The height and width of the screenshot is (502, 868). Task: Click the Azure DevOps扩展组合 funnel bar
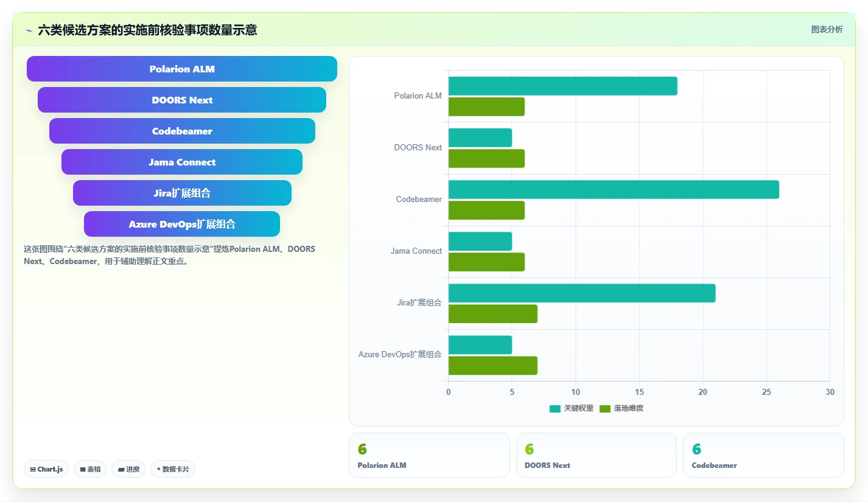pyautogui.click(x=182, y=224)
